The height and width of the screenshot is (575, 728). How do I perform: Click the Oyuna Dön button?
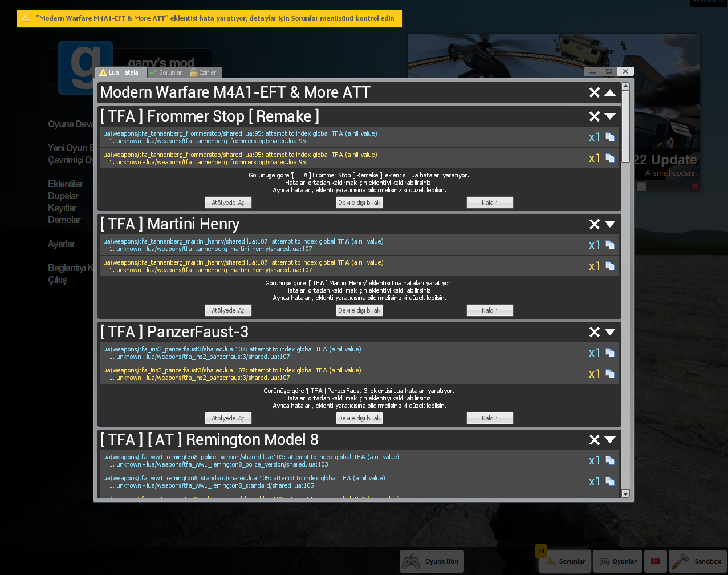pos(432,561)
